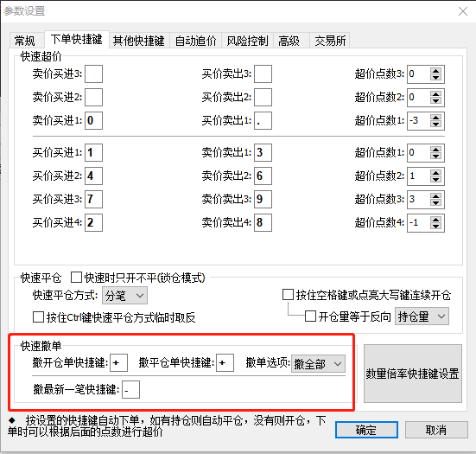
Task: Open 数量倍率快捷键设置 button
Action: pos(413,374)
